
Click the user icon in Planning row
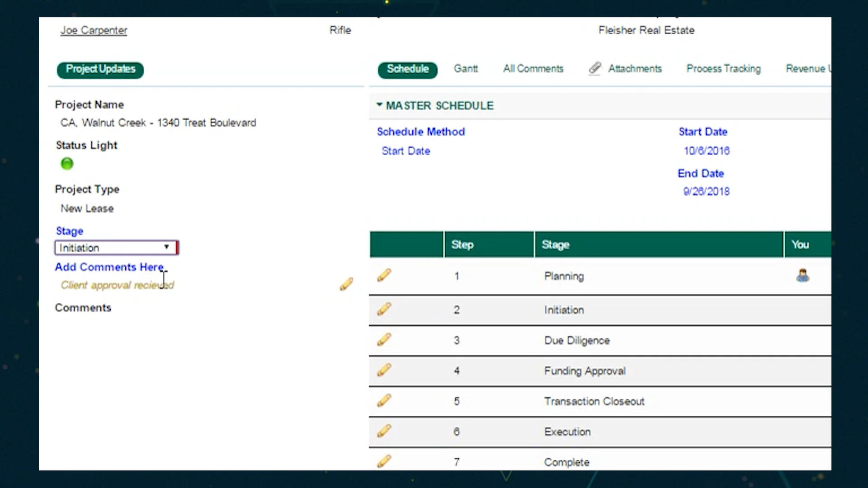point(803,275)
